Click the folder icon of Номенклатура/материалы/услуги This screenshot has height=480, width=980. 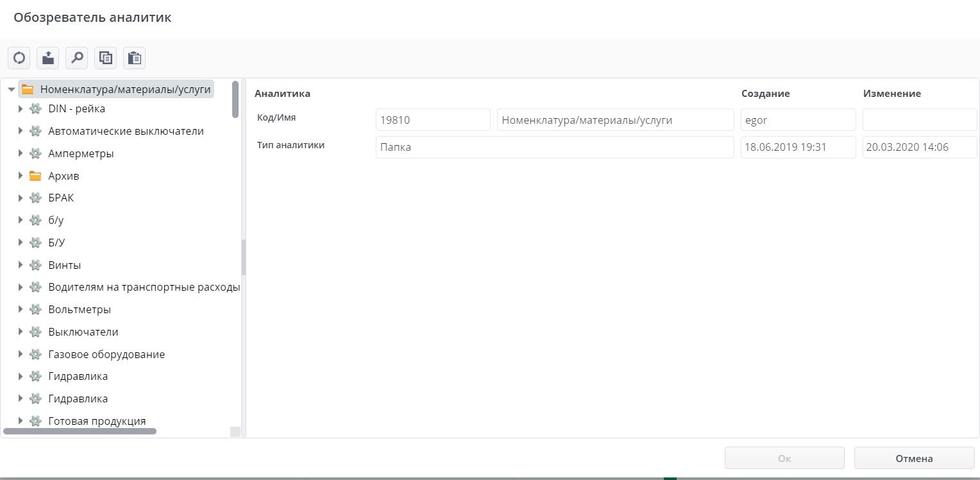28,89
